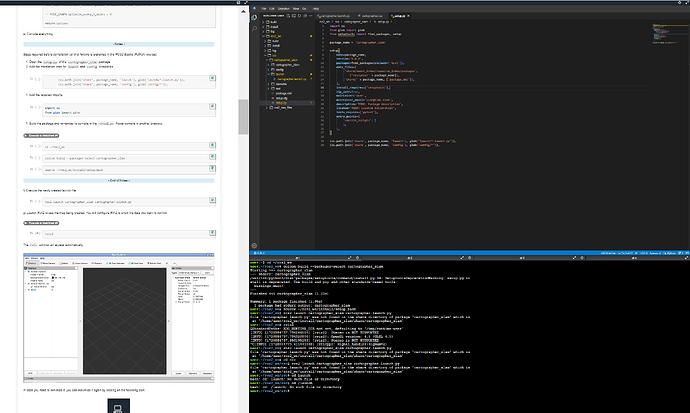Viewport: 690px width, 413px height.
Task: Open the Search view in activity bar
Action: click(x=254, y=29)
